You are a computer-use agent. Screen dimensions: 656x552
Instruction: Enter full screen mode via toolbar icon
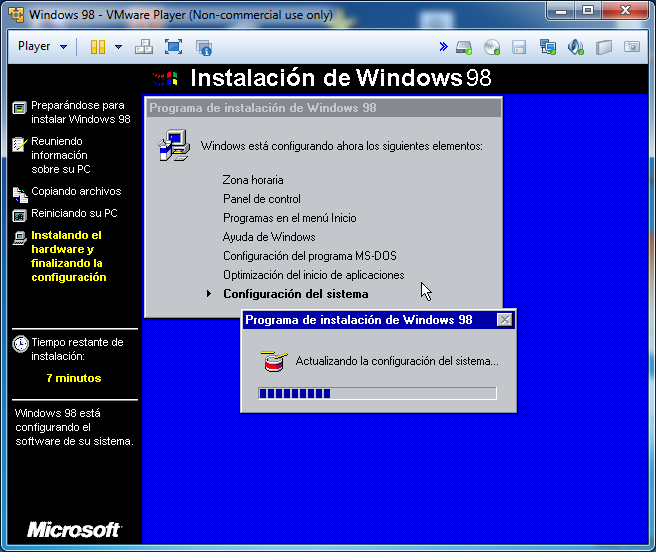(x=173, y=47)
